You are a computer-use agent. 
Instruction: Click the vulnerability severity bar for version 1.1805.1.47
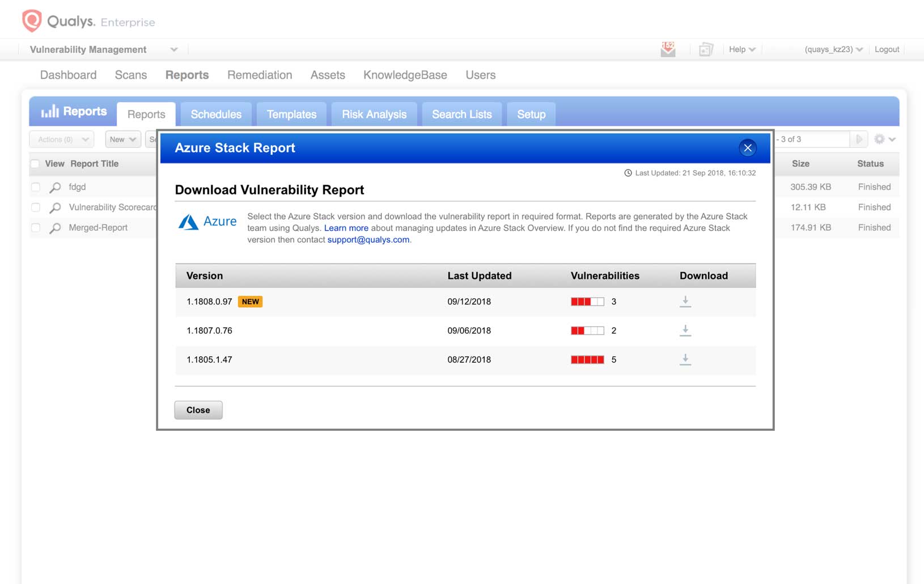point(587,359)
